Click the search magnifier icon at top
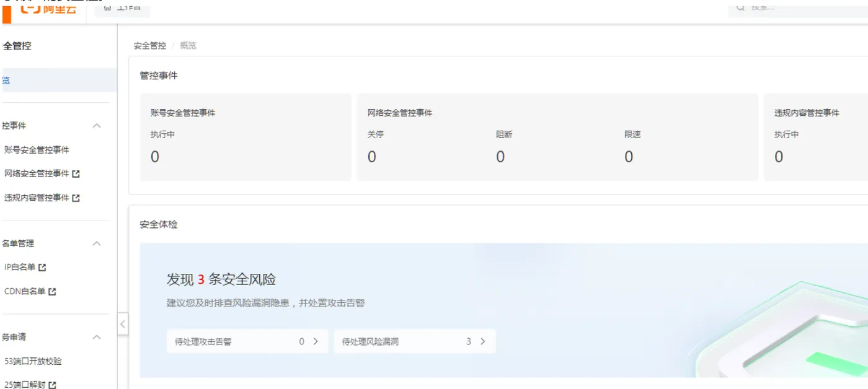 [740, 8]
